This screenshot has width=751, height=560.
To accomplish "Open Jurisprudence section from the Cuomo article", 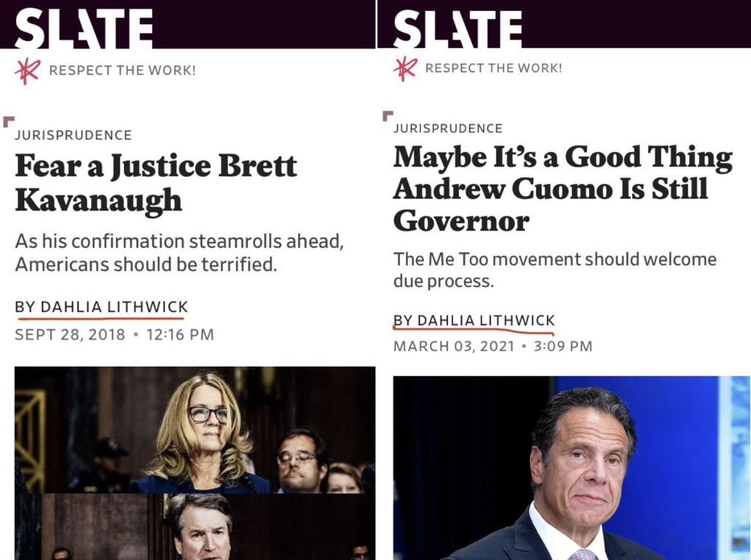I will (448, 128).
